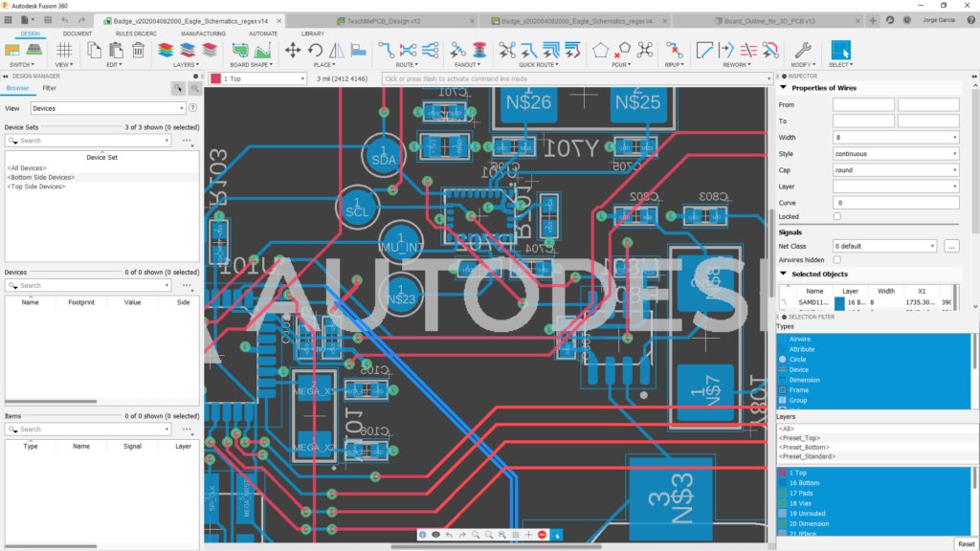Viewport: 980px width, 551px height.
Task: Click the paste clipboard icon
Action: coord(116,50)
